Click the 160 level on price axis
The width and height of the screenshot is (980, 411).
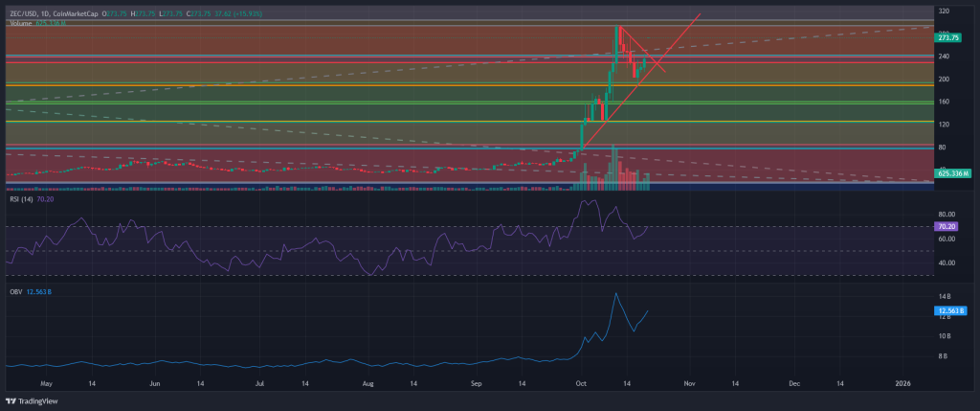[944, 102]
